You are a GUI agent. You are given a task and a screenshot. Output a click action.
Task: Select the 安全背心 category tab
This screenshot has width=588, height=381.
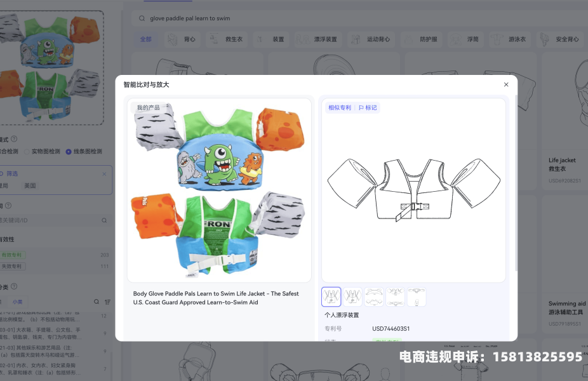click(x=560, y=39)
